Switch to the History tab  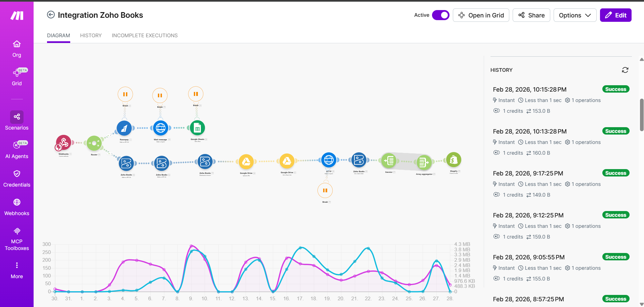91,36
